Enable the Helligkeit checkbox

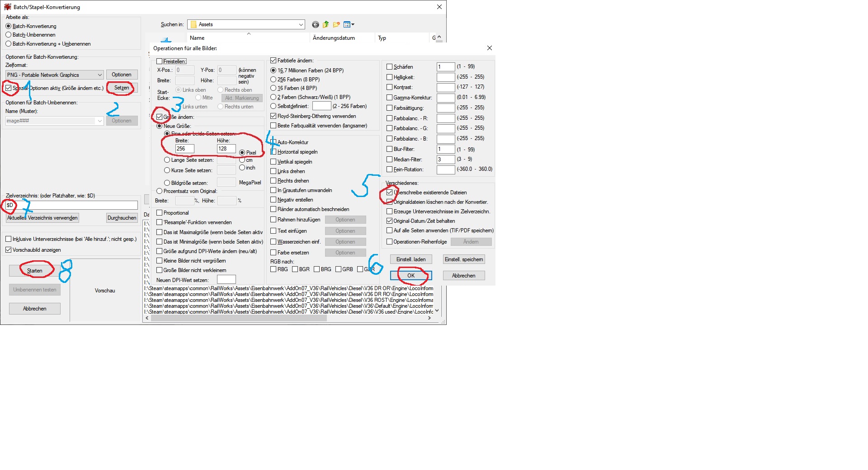click(389, 77)
